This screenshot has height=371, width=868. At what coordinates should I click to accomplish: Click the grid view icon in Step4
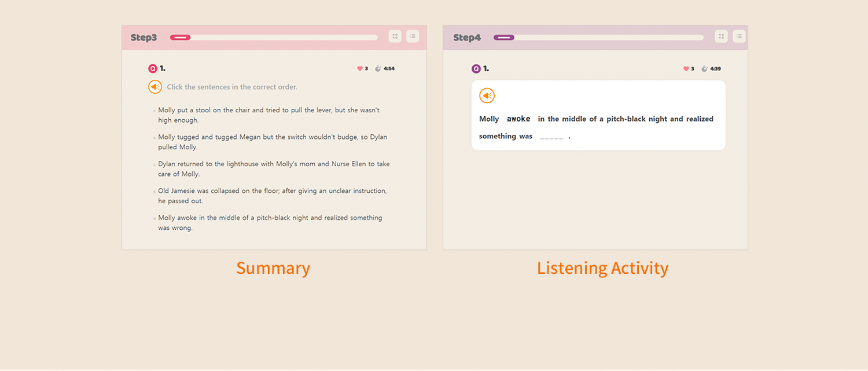(x=721, y=36)
